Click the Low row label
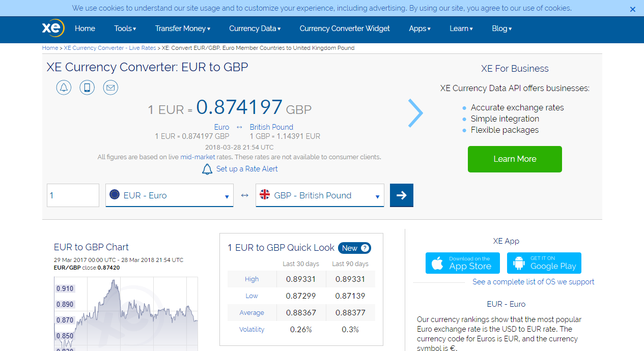Viewport: 644px width, 351px height. point(251,296)
